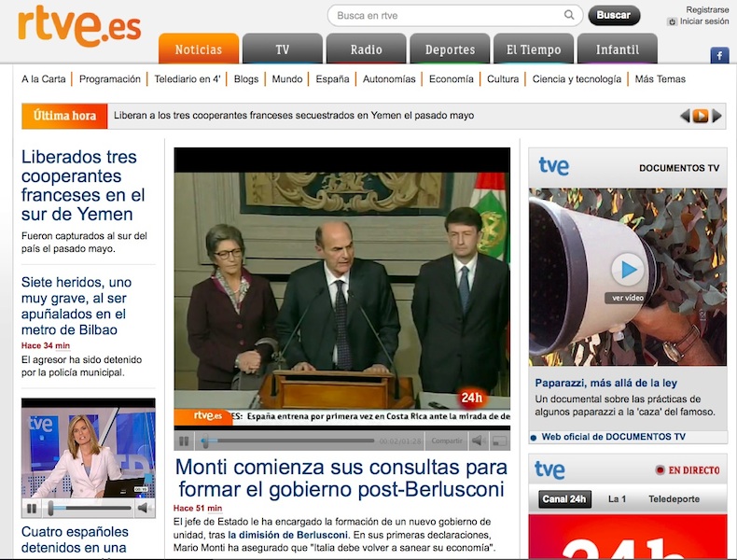Click Compartir on main video player

(x=447, y=441)
